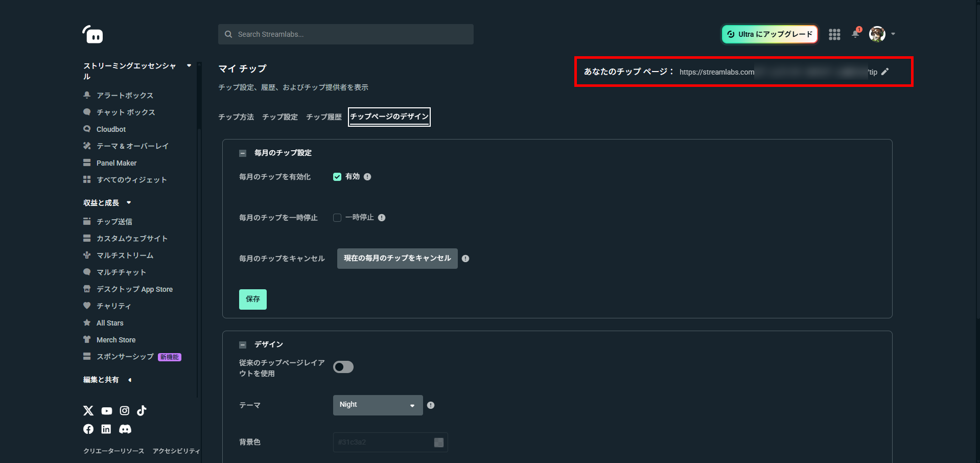Viewport: 980px width, 463px height.
Task: Open the apps grid icon in header
Action: (834, 34)
